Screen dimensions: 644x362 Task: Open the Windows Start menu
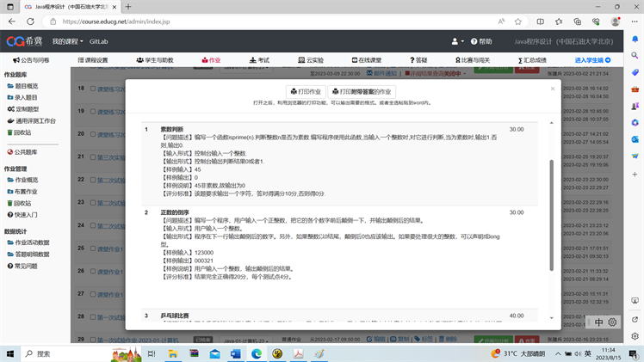coord(12,353)
